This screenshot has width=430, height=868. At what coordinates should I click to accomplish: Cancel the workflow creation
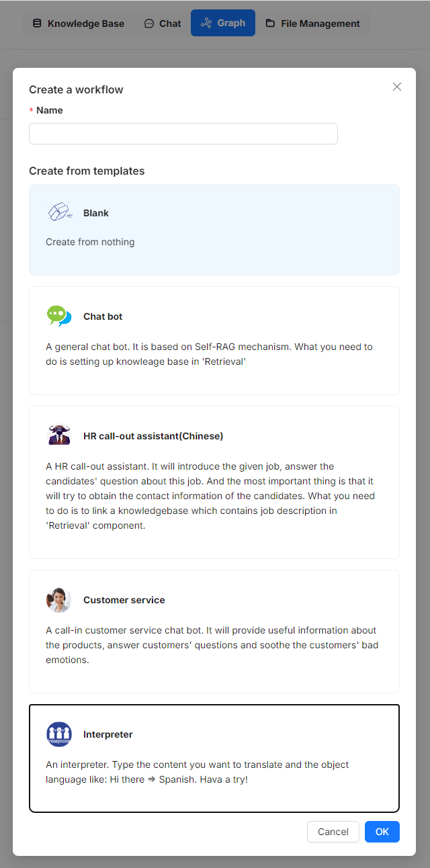pos(333,832)
